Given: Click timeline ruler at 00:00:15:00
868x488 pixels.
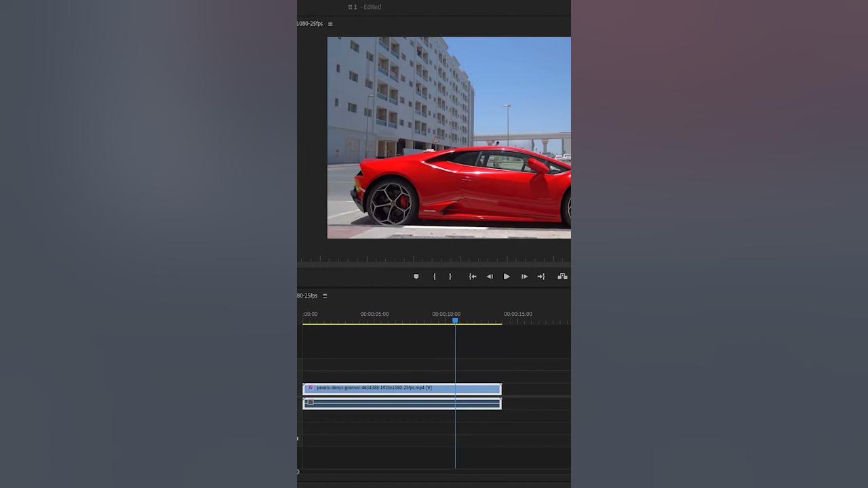Looking at the screenshot, I should coord(518,314).
